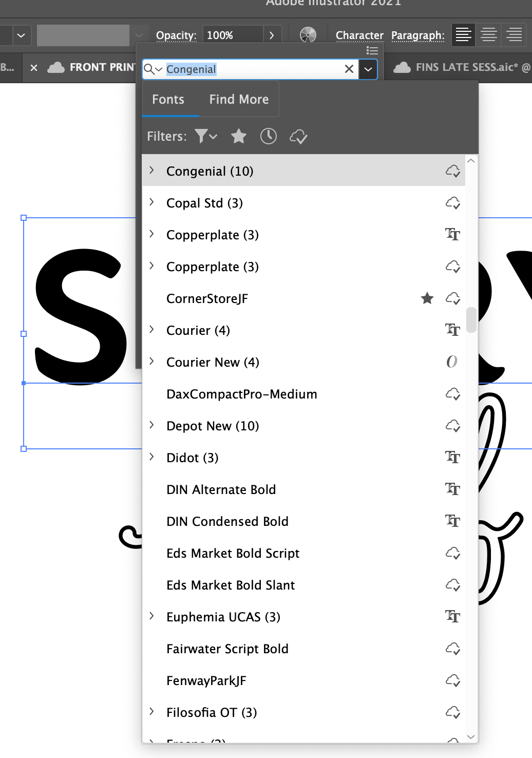The image size is (532, 758).
Task: Toggle the favorite star on CornerStoreJF
Action: [x=427, y=298]
